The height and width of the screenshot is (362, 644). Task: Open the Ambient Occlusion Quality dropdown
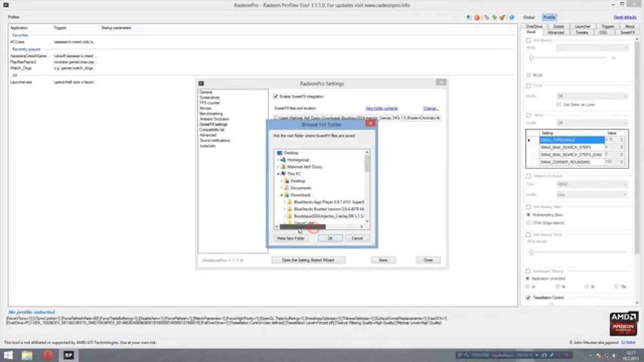592,195
